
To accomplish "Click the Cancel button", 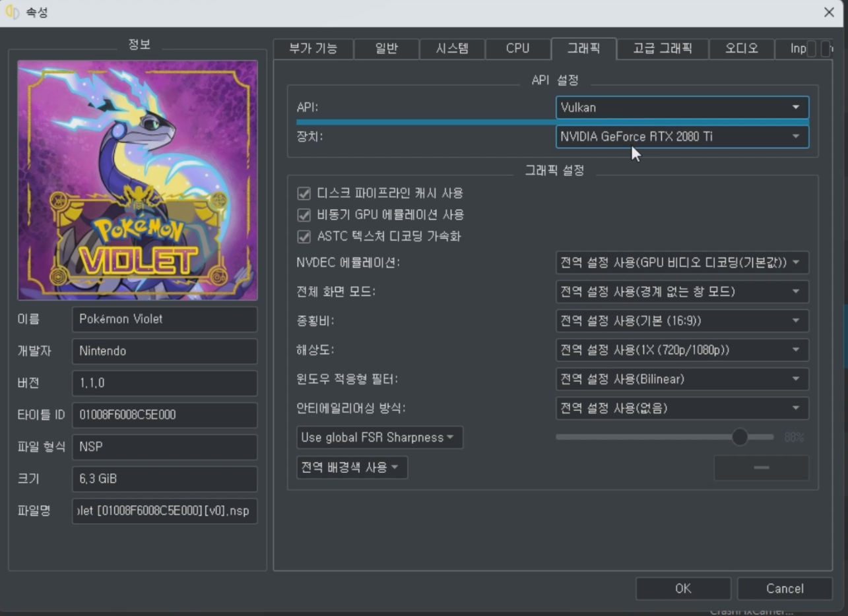I will click(785, 588).
